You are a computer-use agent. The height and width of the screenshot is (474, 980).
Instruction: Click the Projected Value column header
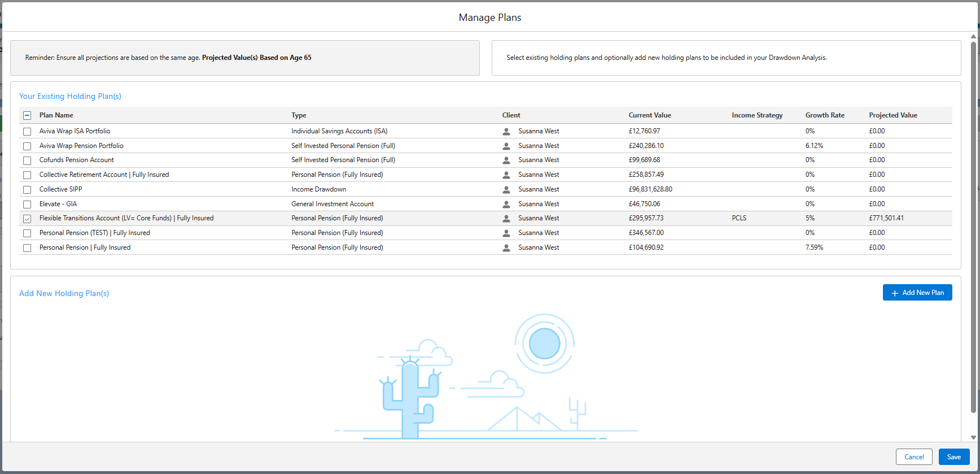coord(893,115)
